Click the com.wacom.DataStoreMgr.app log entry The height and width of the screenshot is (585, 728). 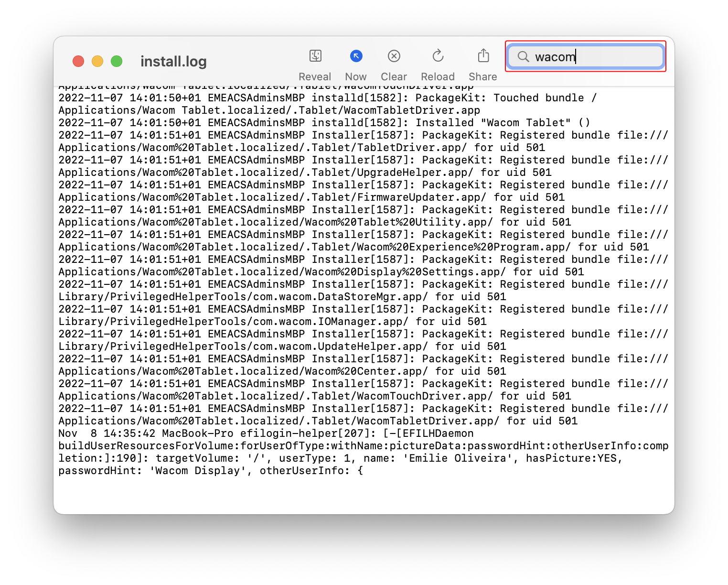click(x=282, y=297)
